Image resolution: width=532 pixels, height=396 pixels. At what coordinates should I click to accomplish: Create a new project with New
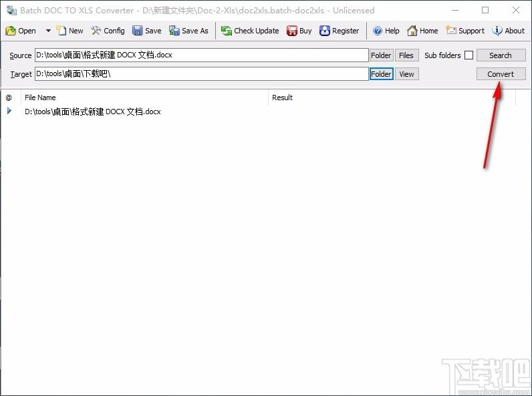pos(70,31)
